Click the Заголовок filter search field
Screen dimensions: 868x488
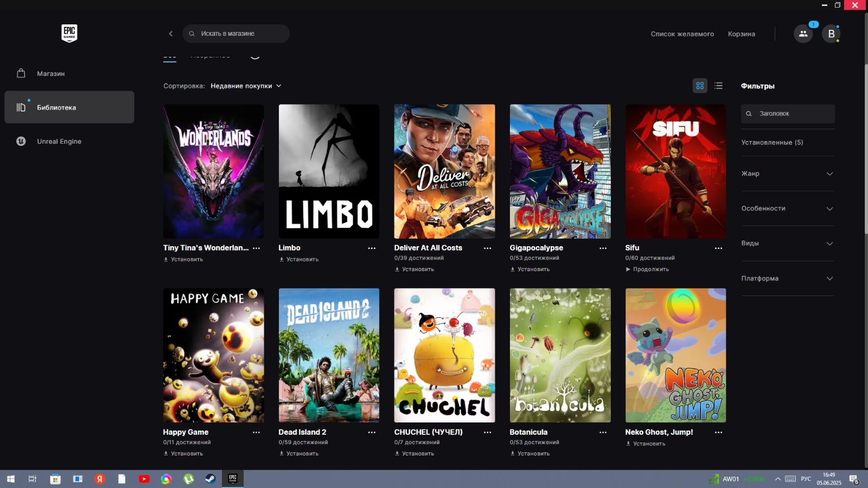[788, 113]
